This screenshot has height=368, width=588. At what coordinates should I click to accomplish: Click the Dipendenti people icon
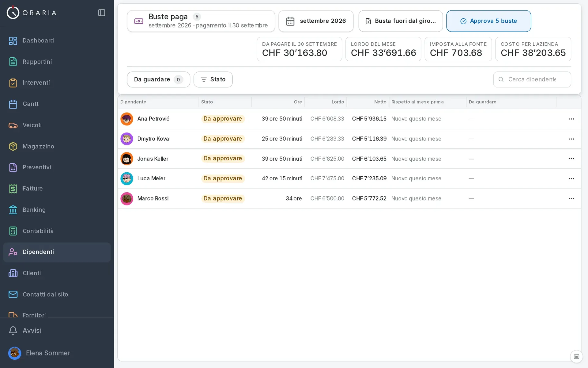pyautogui.click(x=13, y=252)
